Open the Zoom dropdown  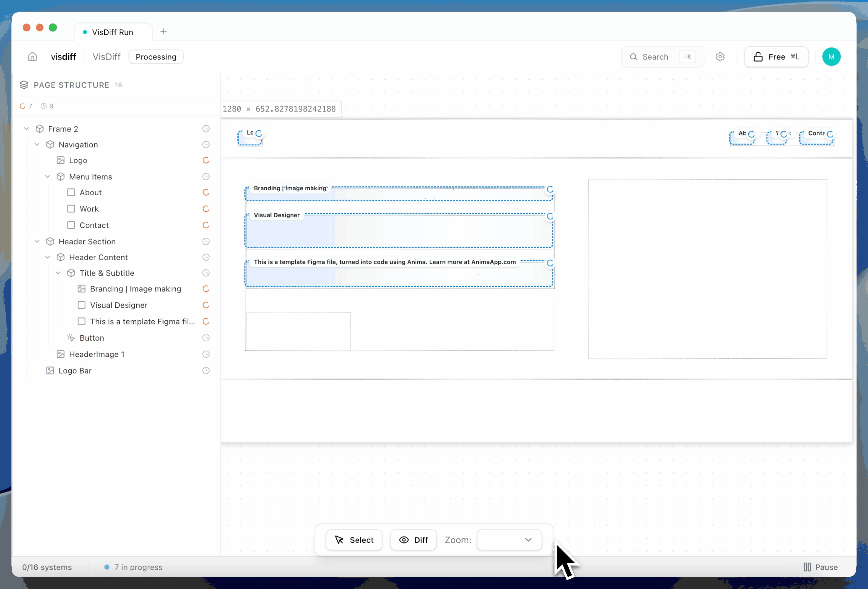click(509, 540)
